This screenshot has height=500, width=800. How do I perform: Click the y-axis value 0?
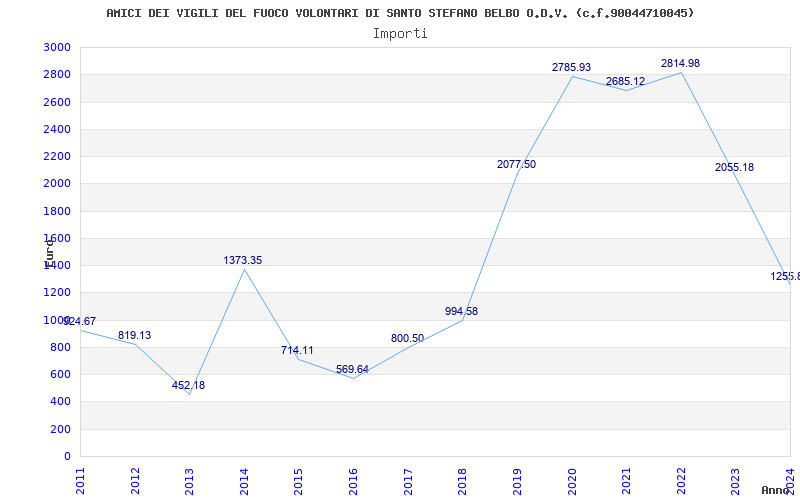(67, 456)
